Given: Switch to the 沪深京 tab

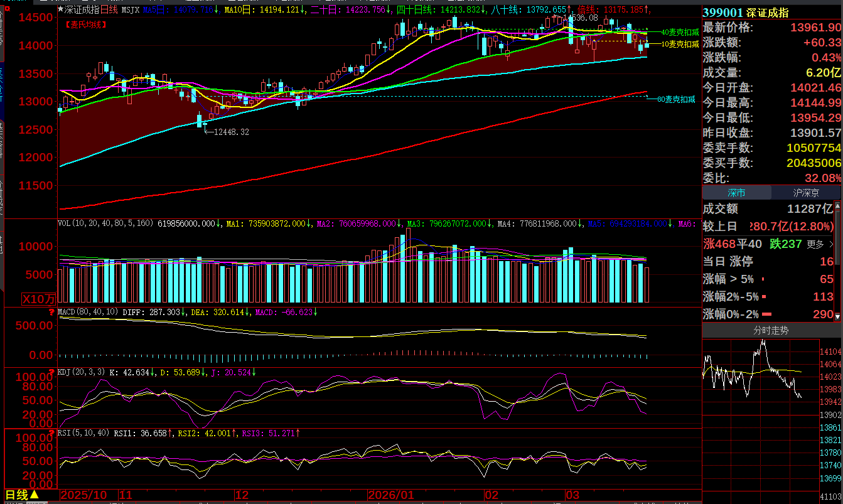Looking at the screenshot, I should pos(807,193).
